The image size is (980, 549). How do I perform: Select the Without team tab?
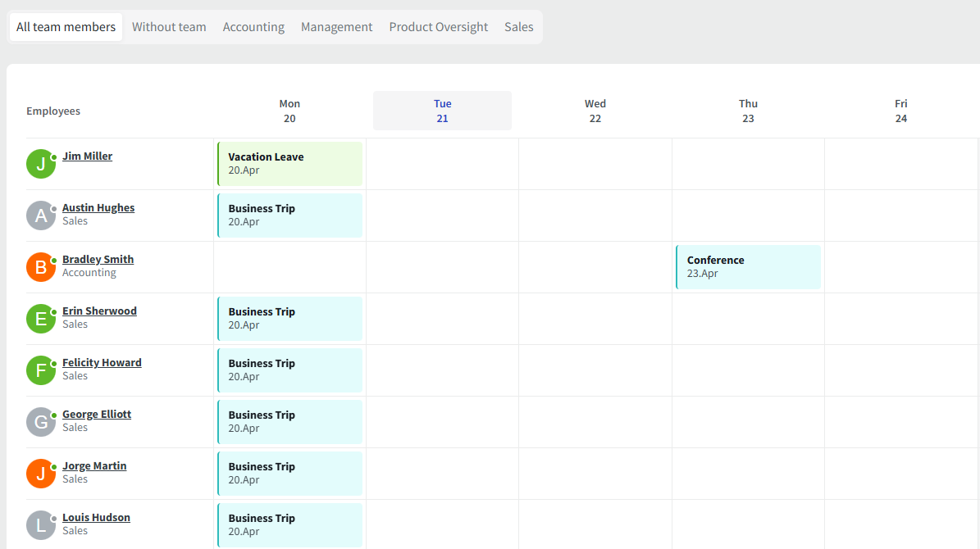coord(169,27)
